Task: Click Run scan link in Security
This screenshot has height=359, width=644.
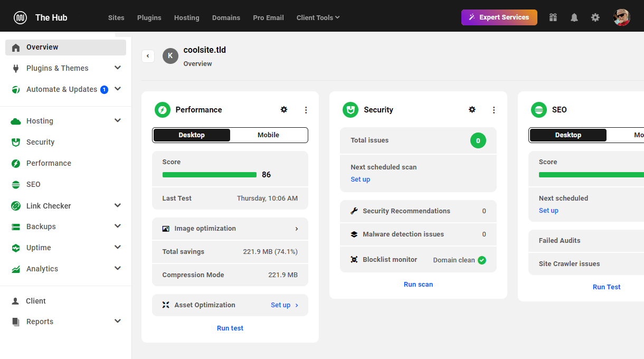Action: point(418,284)
